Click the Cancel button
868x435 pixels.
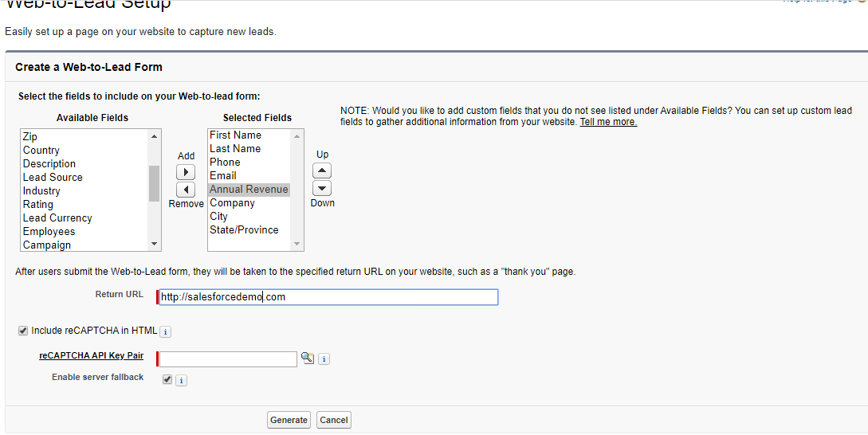tap(334, 420)
